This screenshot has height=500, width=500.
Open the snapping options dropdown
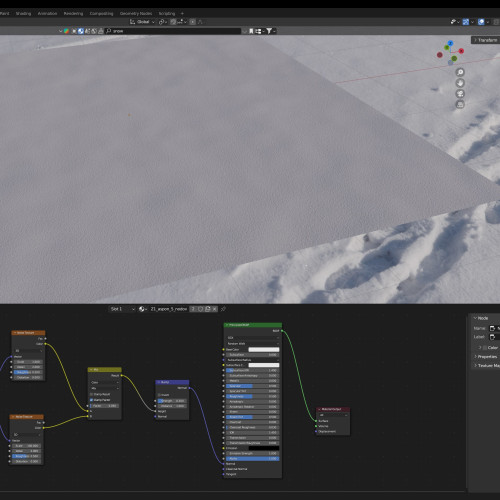click(x=182, y=22)
